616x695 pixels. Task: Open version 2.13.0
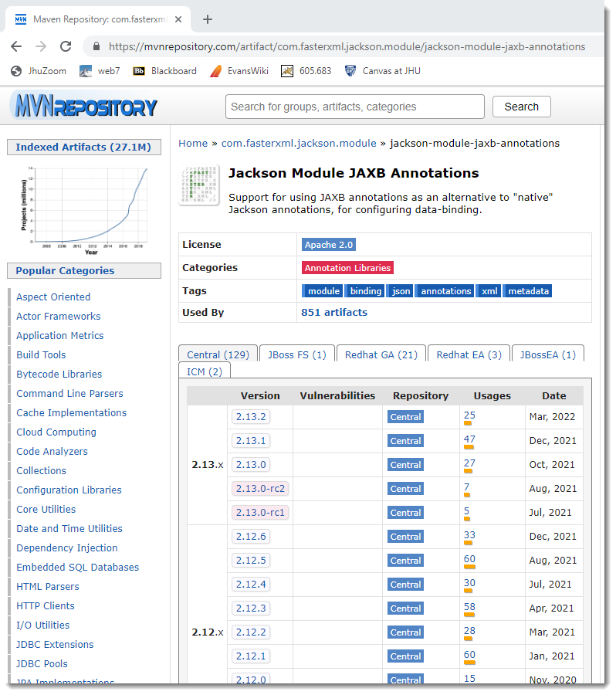(251, 465)
